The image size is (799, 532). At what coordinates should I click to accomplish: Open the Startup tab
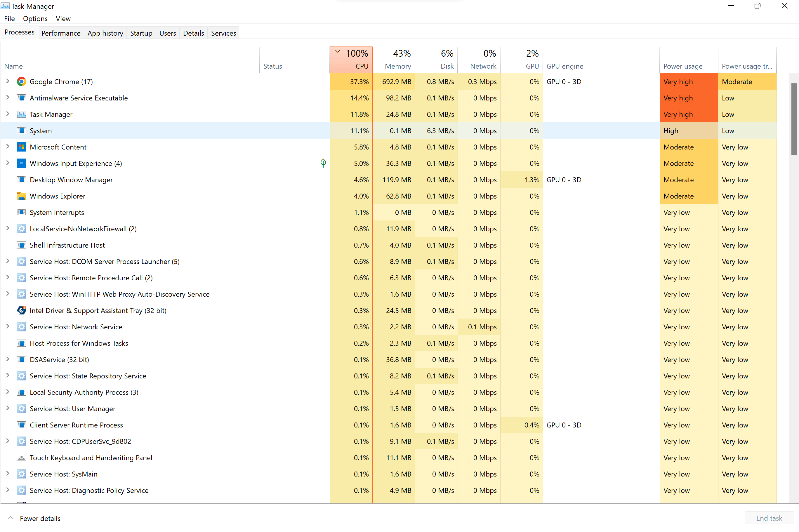click(141, 33)
